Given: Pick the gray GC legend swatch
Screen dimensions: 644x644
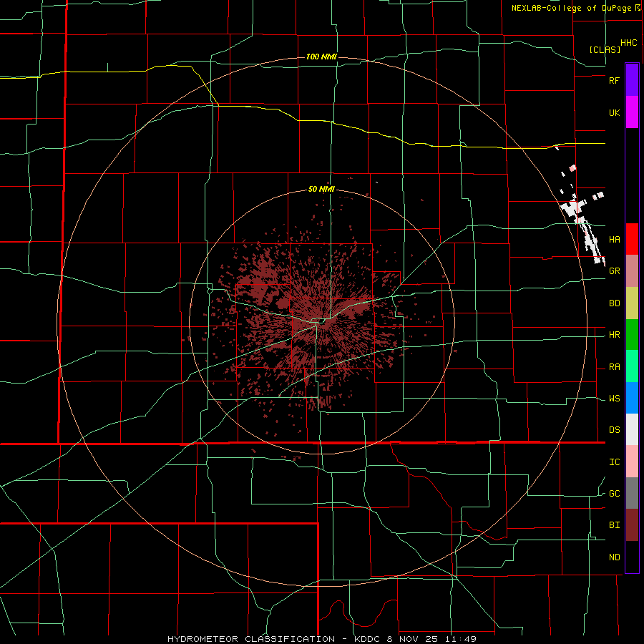Looking at the screenshot, I should (x=632, y=493).
